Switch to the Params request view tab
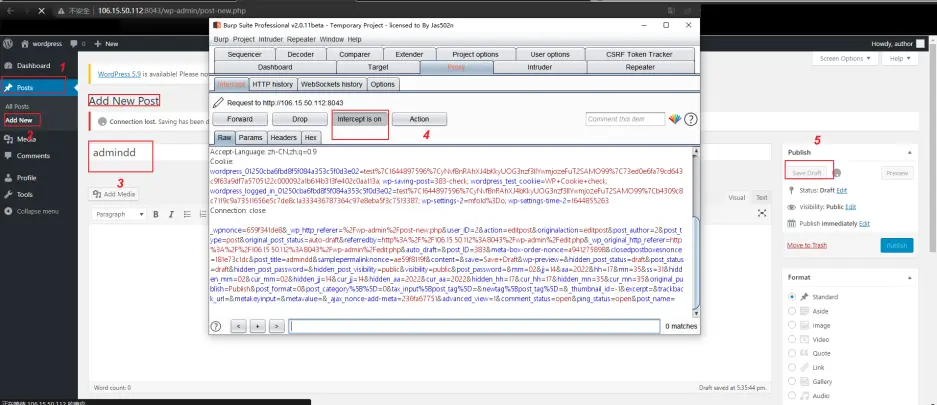 coord(250,137)
